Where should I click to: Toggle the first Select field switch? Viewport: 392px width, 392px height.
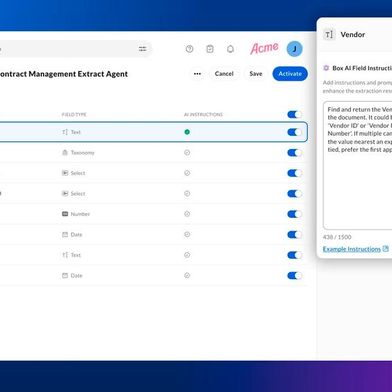[294, 173]
